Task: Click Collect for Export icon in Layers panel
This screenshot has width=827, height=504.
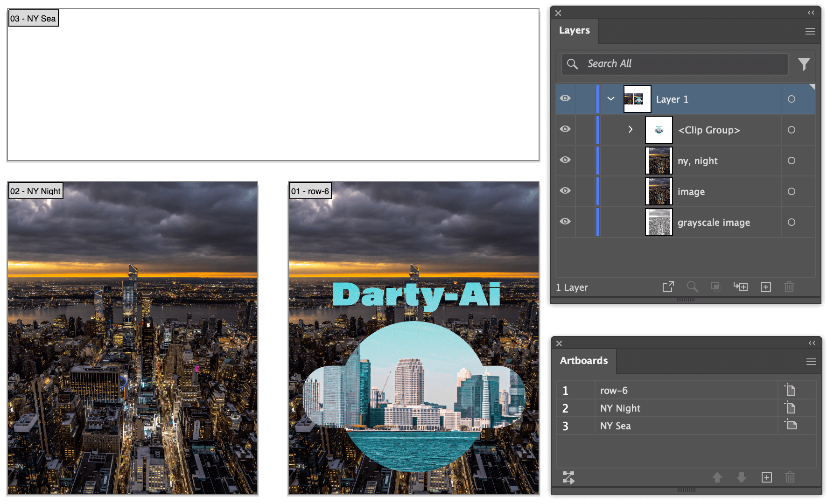Action: (668, 287)
